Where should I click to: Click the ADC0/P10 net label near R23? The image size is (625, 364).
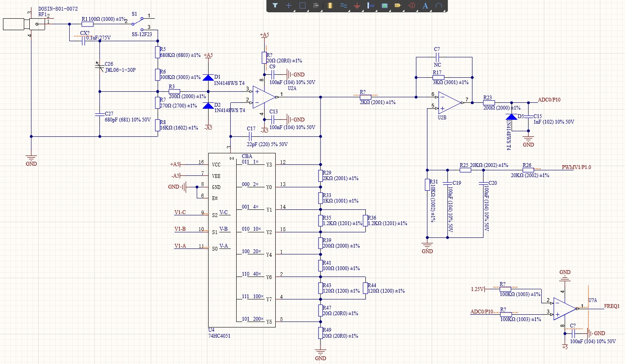click(549, 100)
